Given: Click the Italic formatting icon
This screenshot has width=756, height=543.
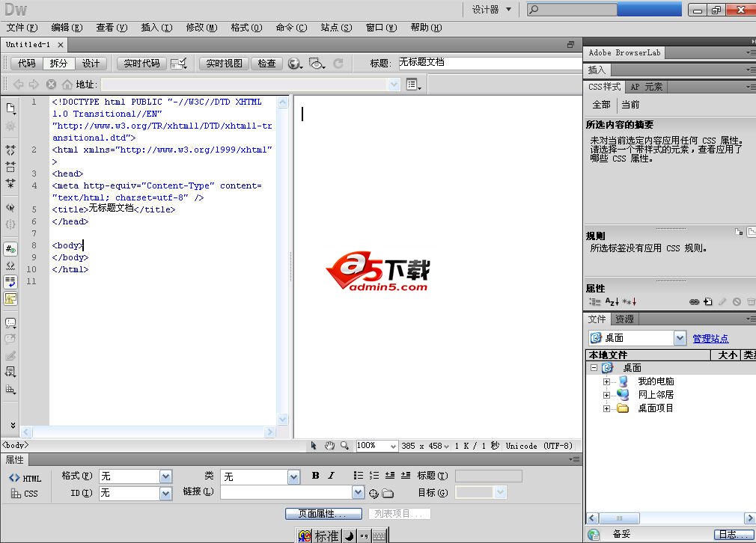Looking at the screenshot, I should pyautogui.click(x=332, y=476).
